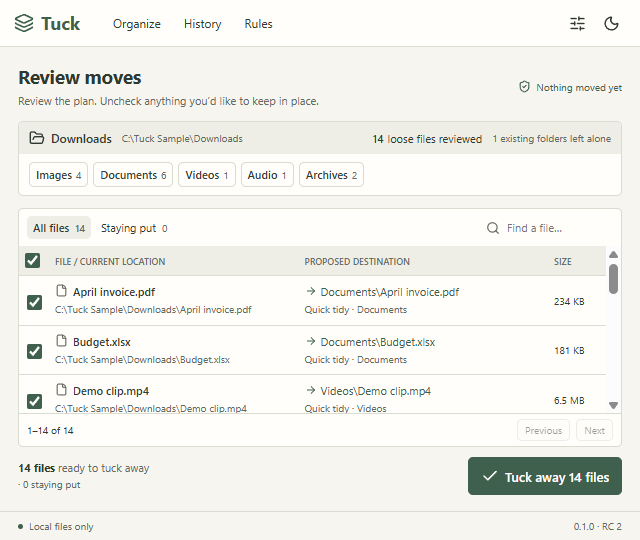Viewport: 640px width, 540px height.
Task: Click the 0 staying put summary line
Action: (49, 484)
